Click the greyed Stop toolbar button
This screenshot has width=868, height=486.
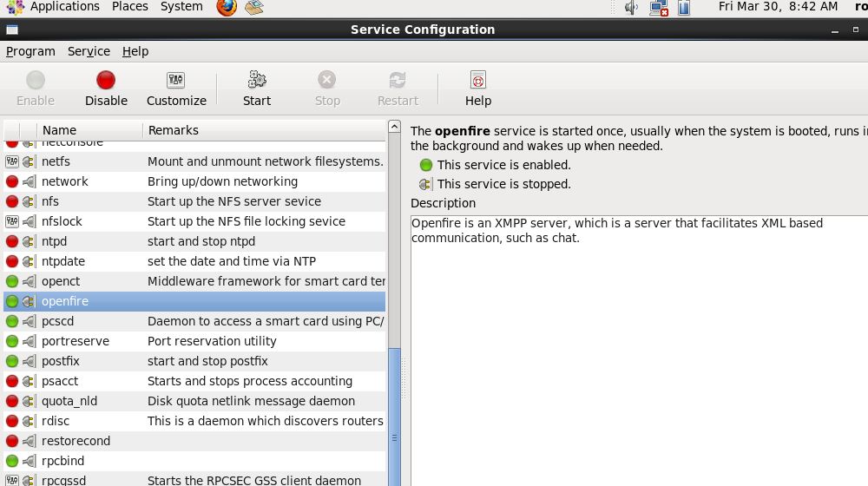[327, 89]
